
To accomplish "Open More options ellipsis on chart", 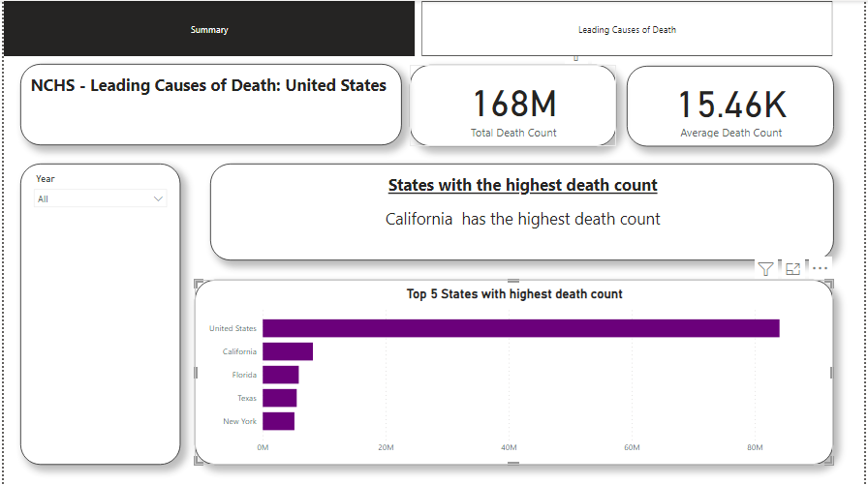I will click(821, 269).
